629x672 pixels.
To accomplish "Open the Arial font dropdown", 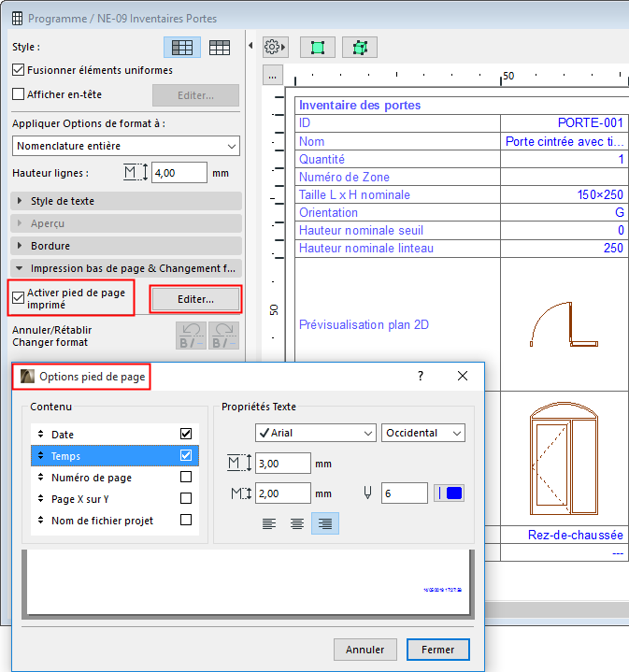I will coord(315,433).
